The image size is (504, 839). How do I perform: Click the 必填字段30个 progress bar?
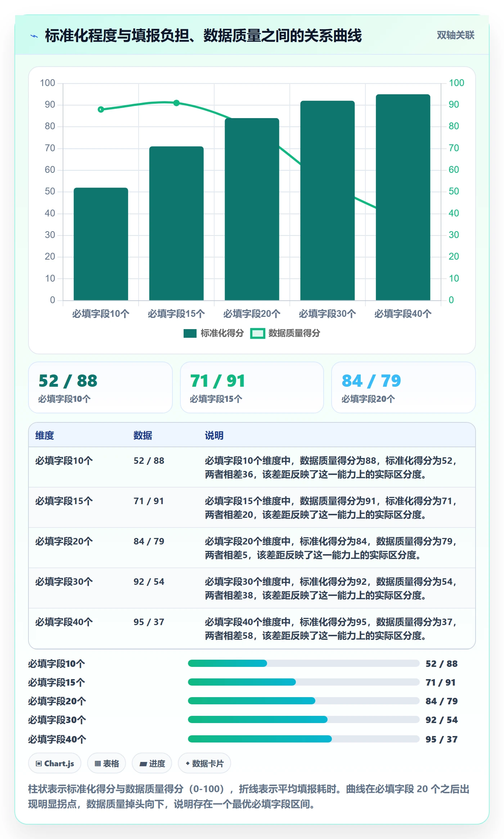click(x=303, y=719)
